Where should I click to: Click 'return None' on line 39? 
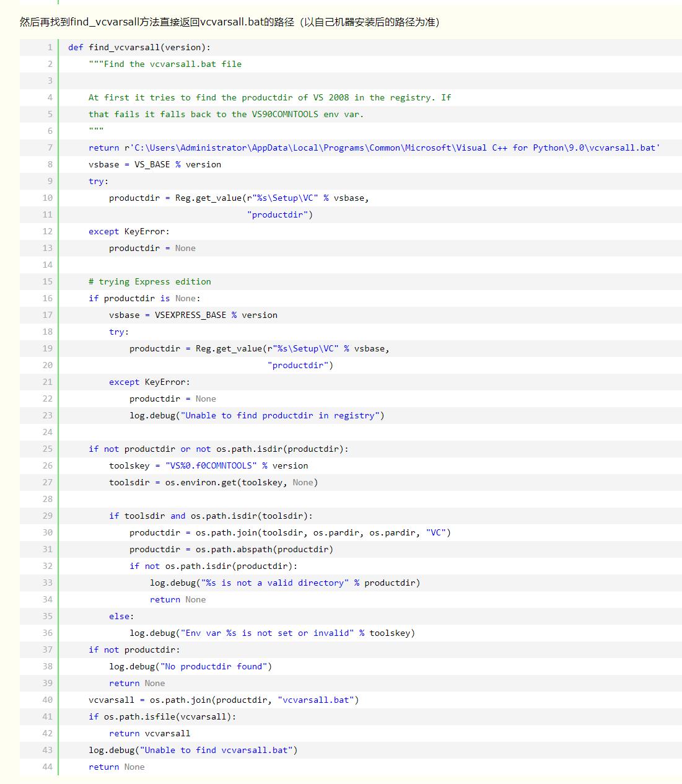point(137,683)
